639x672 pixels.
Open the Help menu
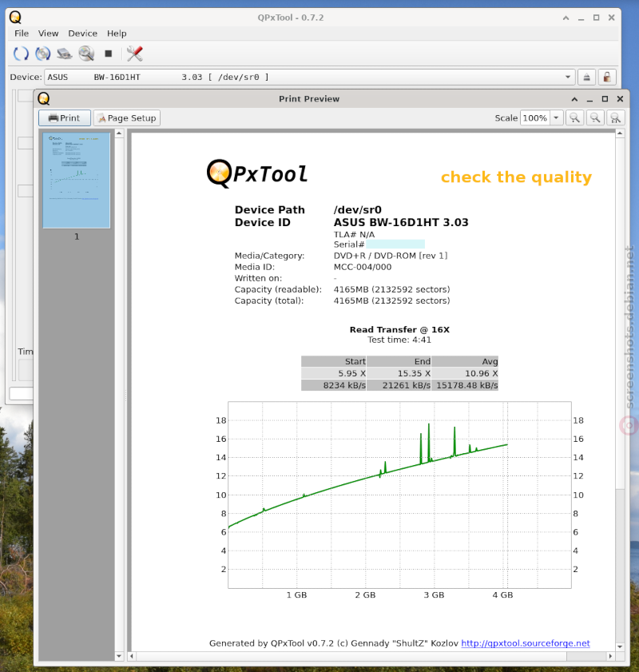(x=117, y=34)
